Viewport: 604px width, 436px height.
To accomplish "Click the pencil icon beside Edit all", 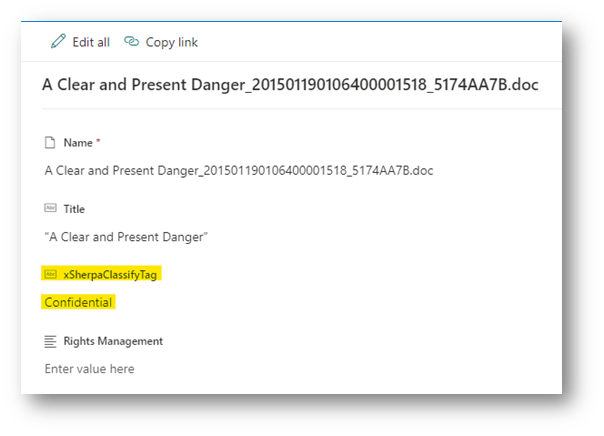I will click(58, 42).
